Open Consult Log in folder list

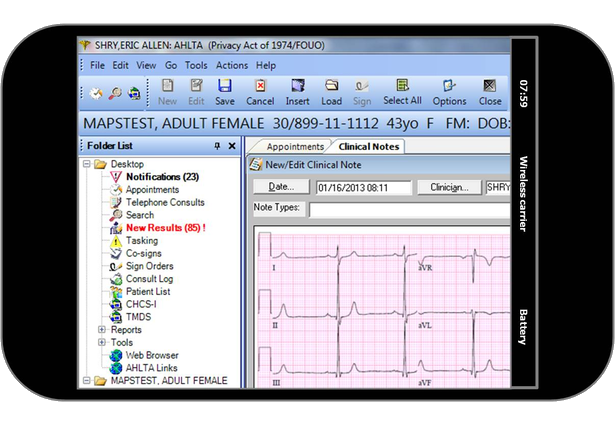tap(149, 279)
